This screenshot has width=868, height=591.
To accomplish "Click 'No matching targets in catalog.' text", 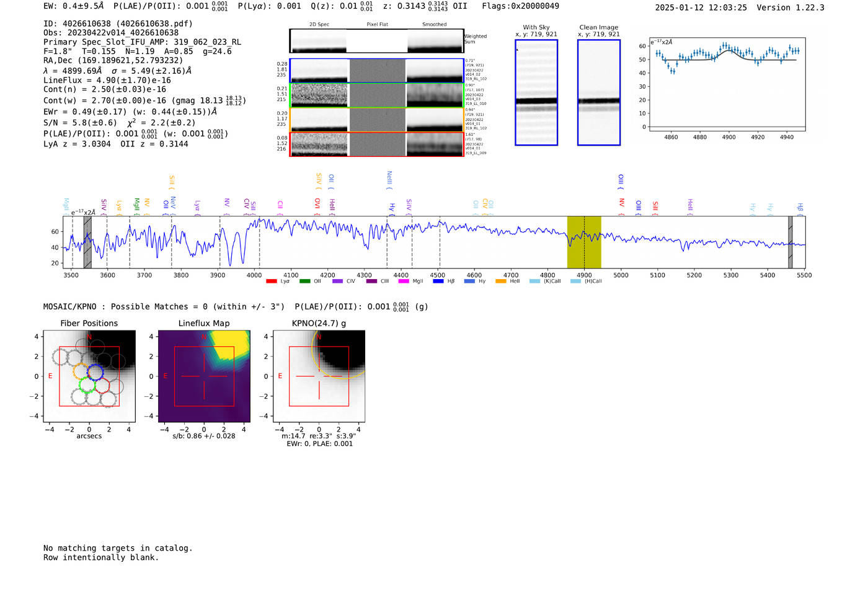I will click(x=118, y=548).
